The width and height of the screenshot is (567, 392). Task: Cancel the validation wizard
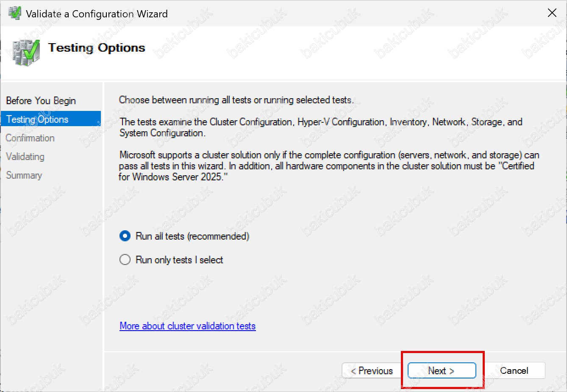pos(514,371)
